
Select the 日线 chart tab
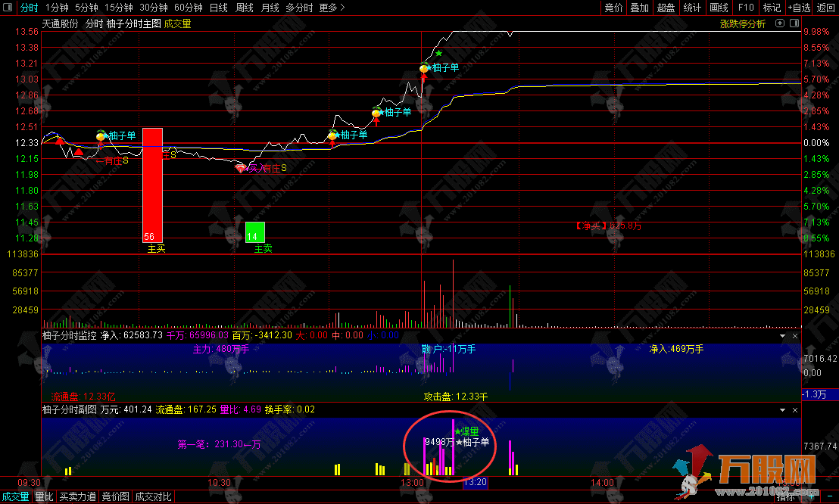218,8
